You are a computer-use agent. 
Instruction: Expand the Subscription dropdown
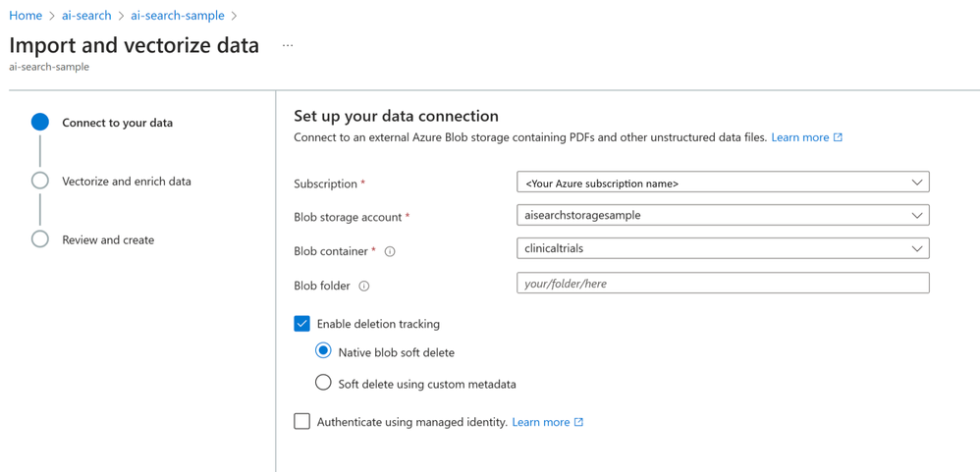click(x=723, y=183)
